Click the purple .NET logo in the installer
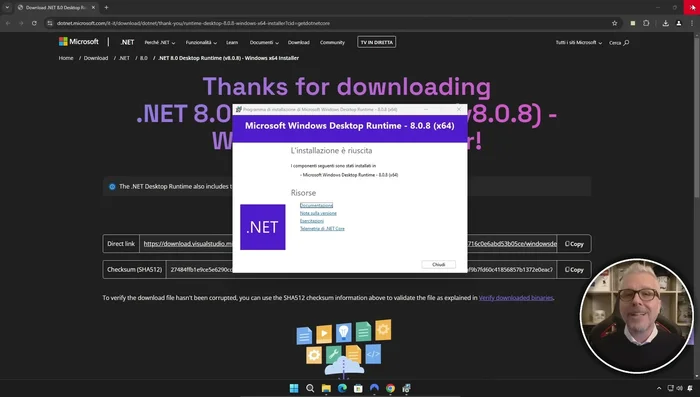This screenshot has height=397, width=700. [x=262, y=227]
